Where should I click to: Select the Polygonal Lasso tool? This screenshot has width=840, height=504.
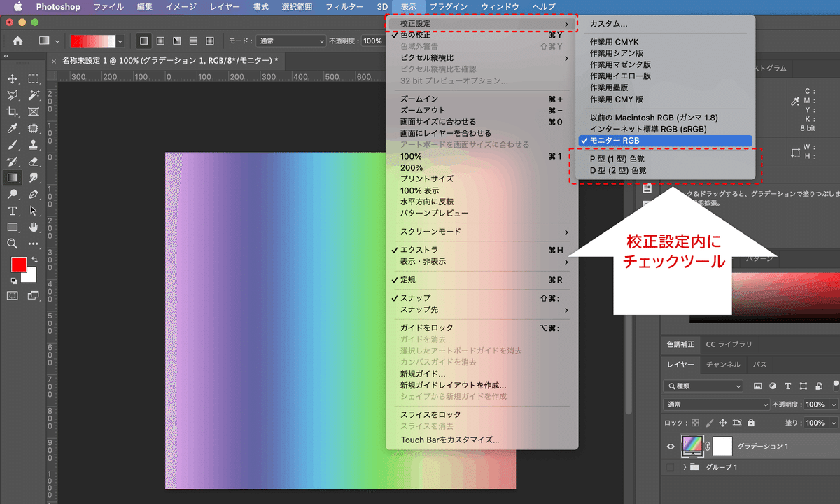[13, 95]
